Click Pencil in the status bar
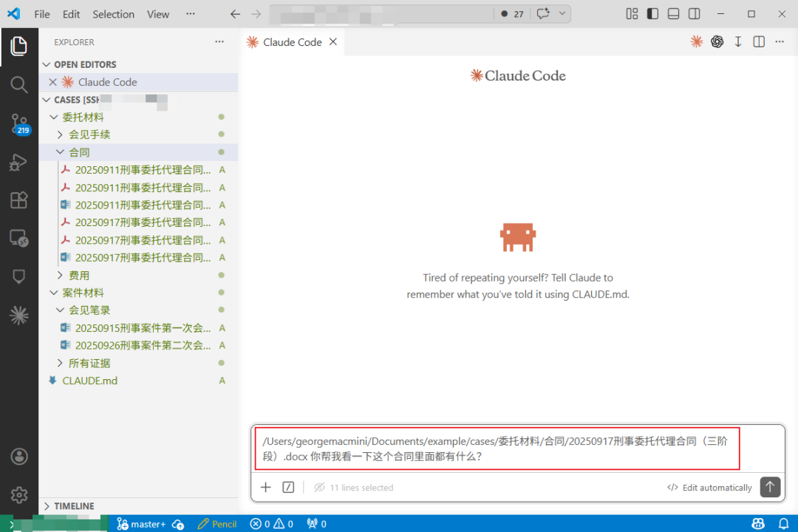 point(216,524)
